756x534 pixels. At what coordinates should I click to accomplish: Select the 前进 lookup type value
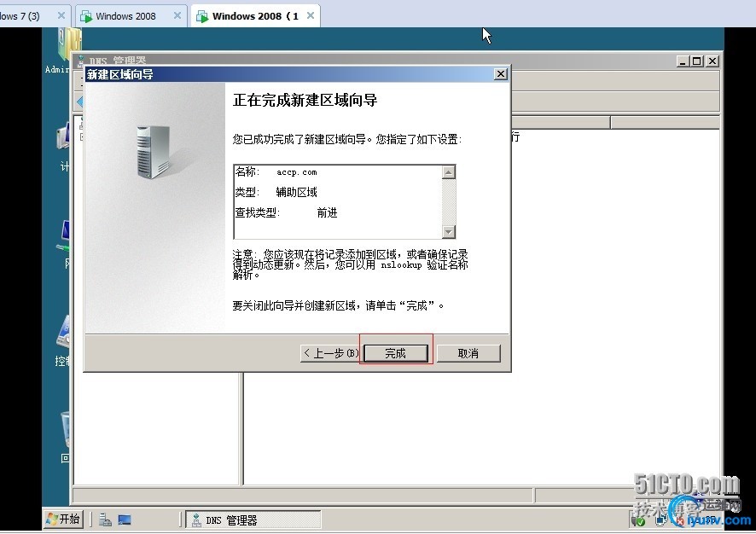pos(327,212)
